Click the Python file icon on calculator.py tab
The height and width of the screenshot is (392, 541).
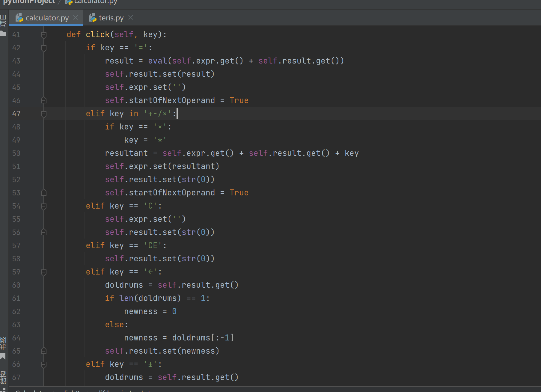coord(19,18)
